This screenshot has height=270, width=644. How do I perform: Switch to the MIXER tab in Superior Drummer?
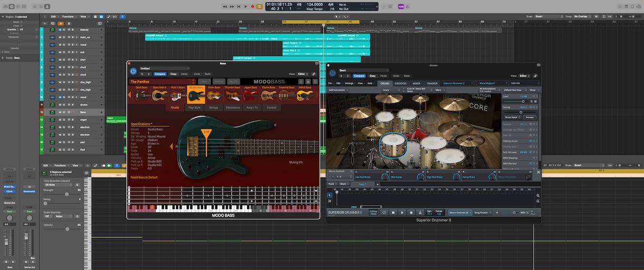coord(416,83)
